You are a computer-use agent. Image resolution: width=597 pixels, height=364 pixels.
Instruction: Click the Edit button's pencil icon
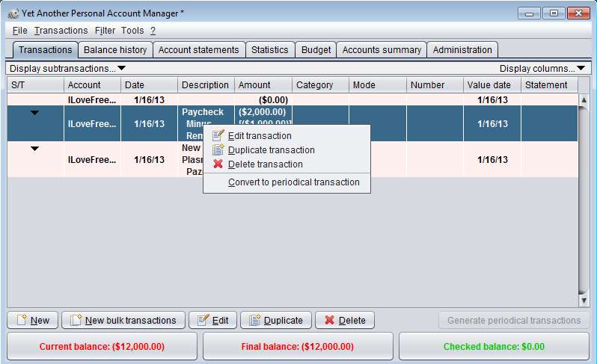click(x=203, y=321)
